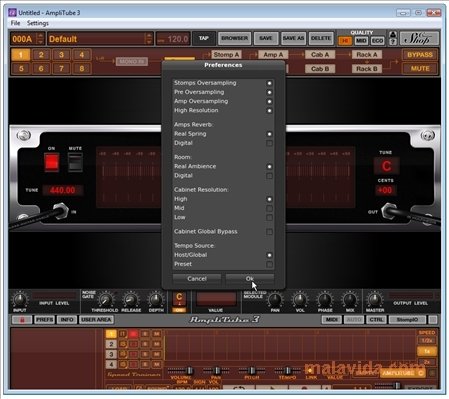Solo Speed Trainer track 4 with S button
The width and height of the screenshot is (449, 399).
click(145, 364)
